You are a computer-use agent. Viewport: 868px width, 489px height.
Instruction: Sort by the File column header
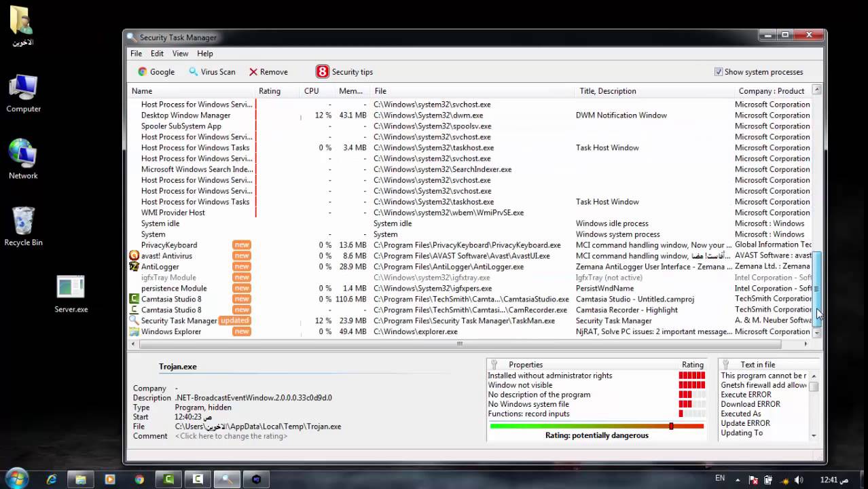coord(473,91)
